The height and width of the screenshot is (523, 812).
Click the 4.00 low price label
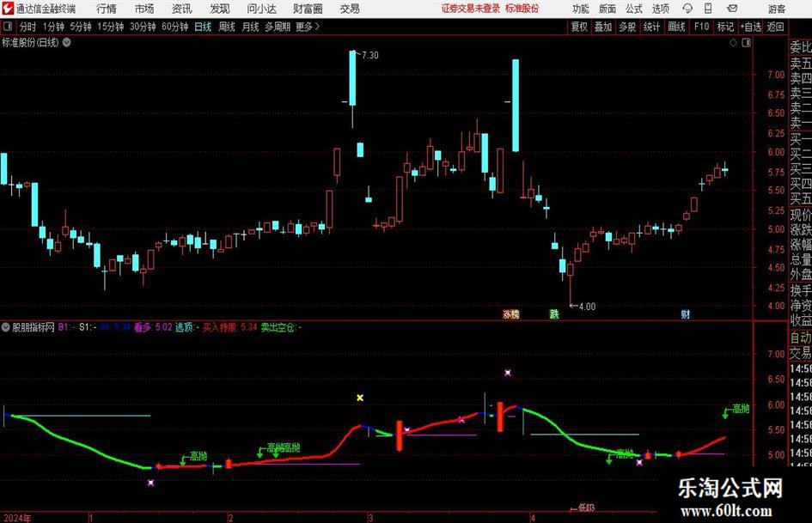[x=587, y=307]
